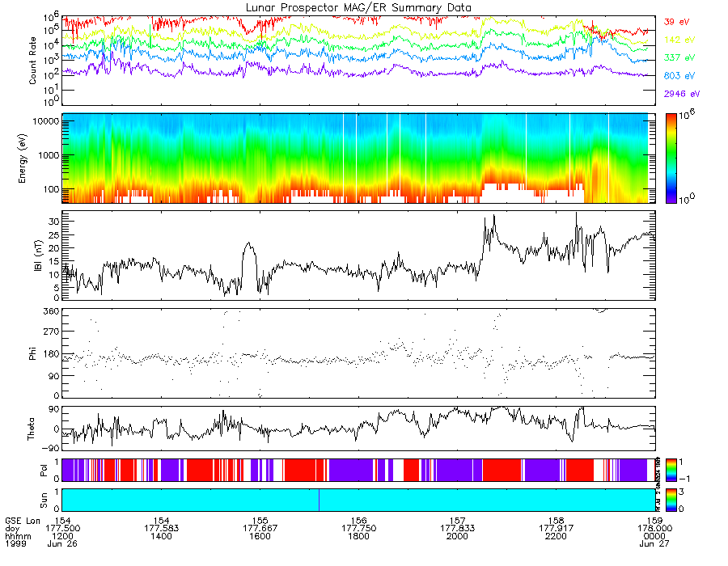This screenshot has height=566, width=728.
Task: Select the yellow '142 eV' legend label
Action: [x=679, y=40]
